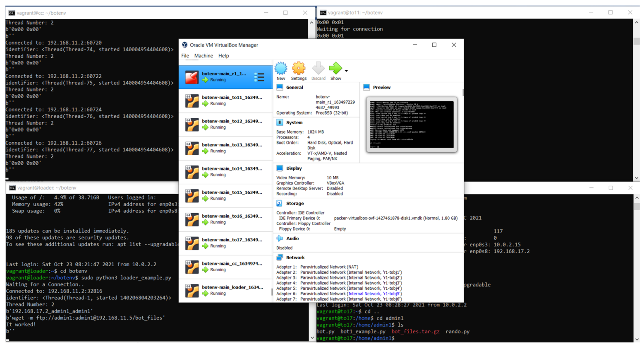Click the Discard arrow icon
The height and width of the screenshot is (348, 644).
pyautogui.click(x=318, y=68)
